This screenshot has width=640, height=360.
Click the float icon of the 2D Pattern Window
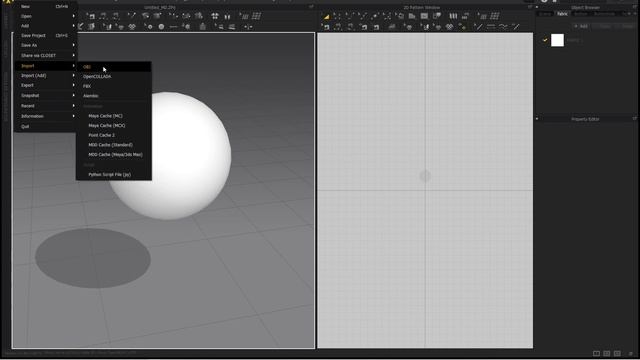point(530,7)
